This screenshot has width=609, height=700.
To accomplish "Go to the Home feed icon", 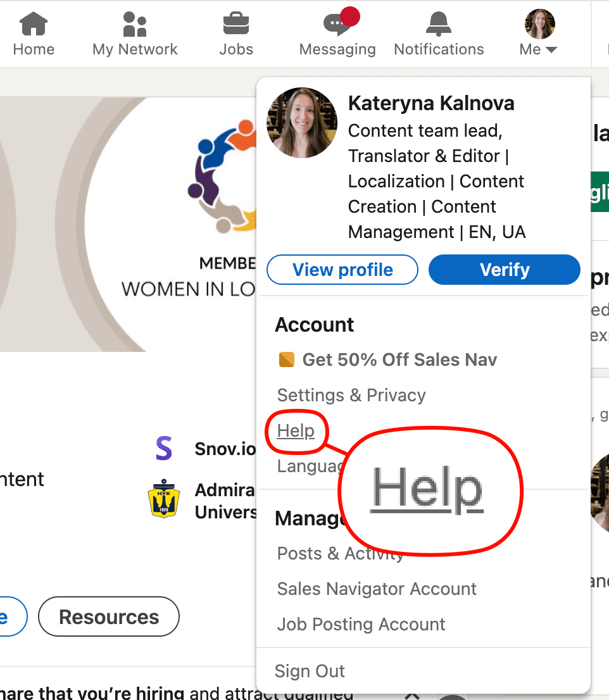I will coord(34,25).
